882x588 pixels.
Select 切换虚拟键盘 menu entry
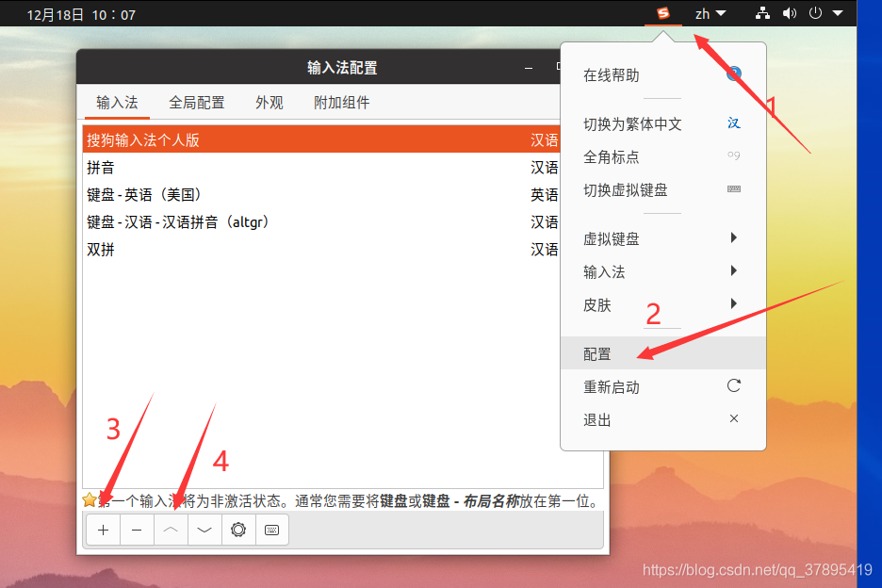[663, 189]
